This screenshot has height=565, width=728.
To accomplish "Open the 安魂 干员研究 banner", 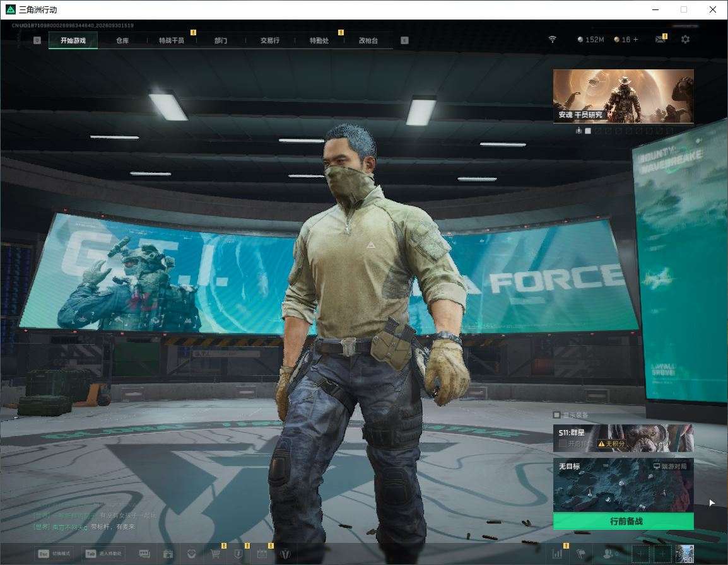I will tap(623, 96).
